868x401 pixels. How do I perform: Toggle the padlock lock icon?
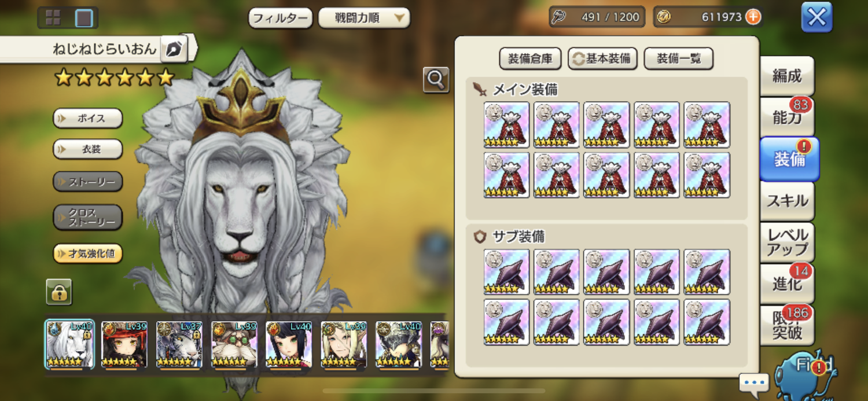click(59, 292)
